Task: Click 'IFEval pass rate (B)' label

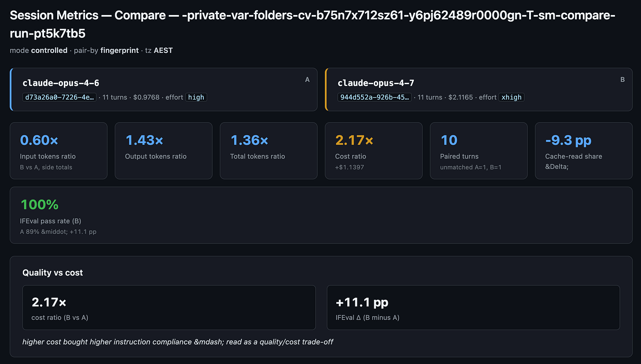Action: [x=51, y=221]
